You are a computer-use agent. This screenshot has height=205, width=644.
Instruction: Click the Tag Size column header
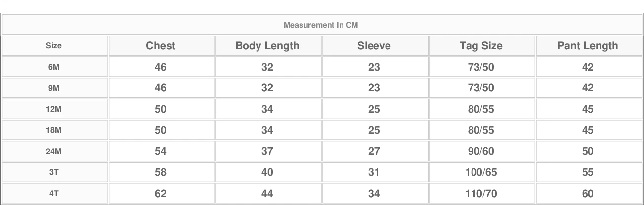click(x=481, y=46)
